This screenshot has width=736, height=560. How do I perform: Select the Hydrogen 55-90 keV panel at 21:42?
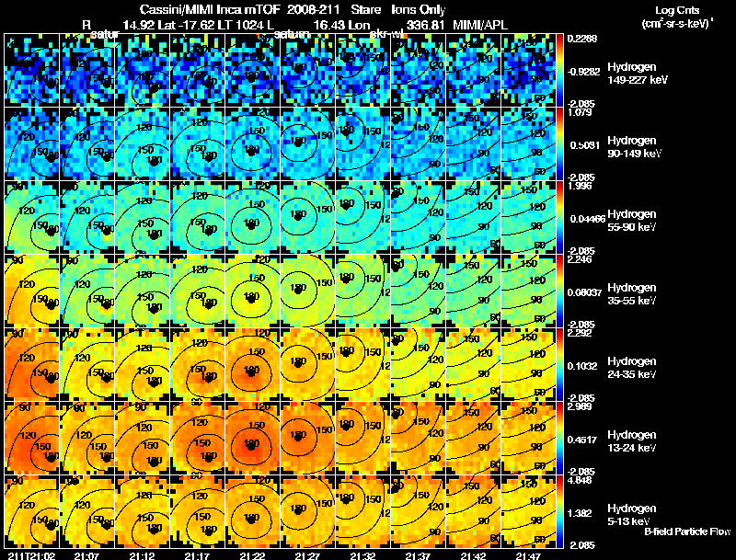coord(474,218)
